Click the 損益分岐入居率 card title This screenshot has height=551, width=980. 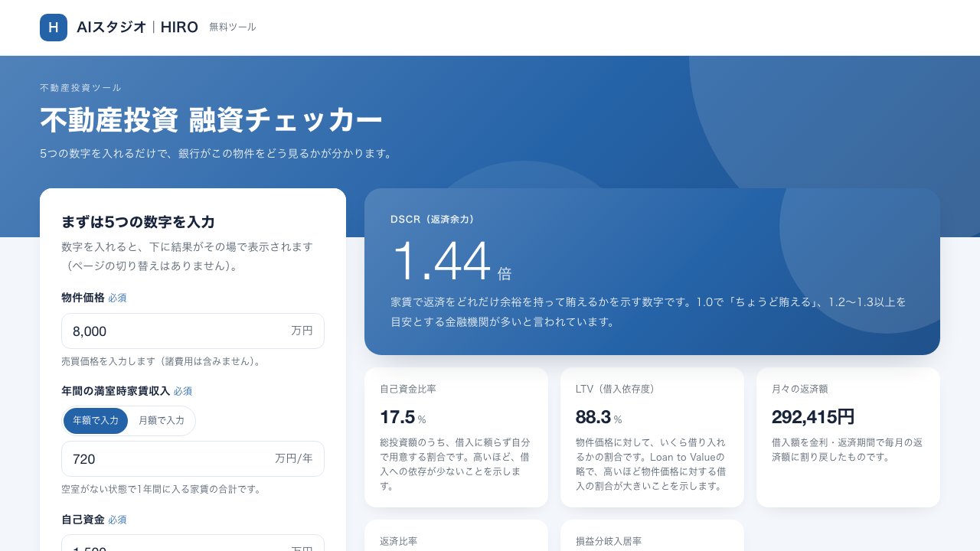[x=609, y=541]
